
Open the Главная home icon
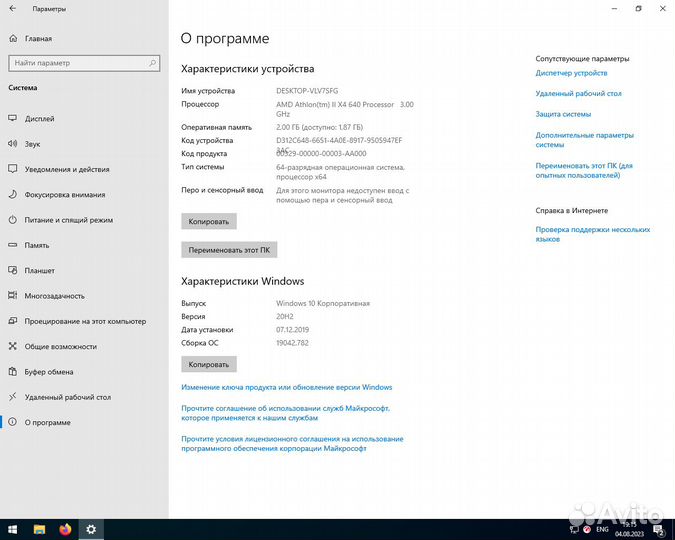[x=13, y=38]
